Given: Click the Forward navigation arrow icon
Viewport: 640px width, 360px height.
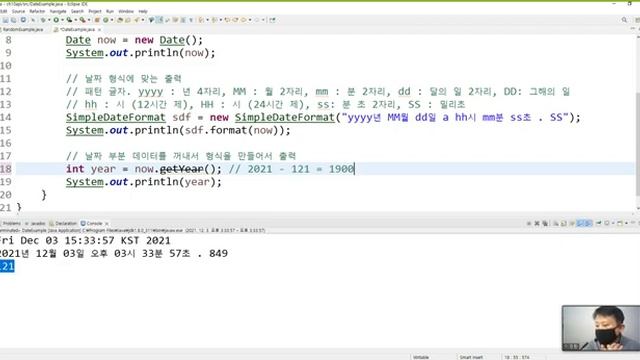Looking at the screenshot, I should pyautogui.click(x=257, y=20).
